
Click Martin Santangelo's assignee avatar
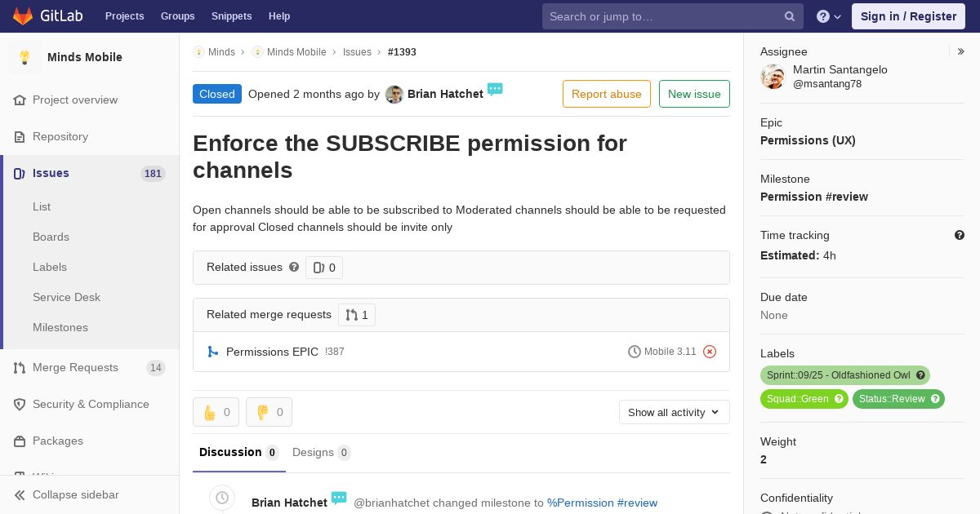(773, 77)
